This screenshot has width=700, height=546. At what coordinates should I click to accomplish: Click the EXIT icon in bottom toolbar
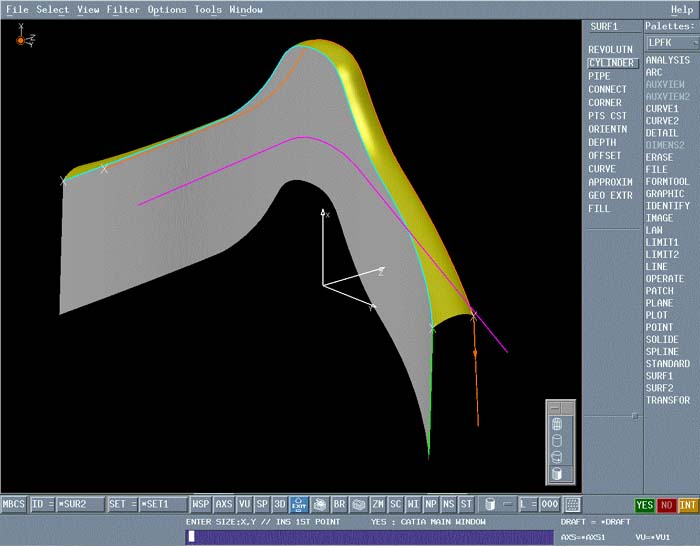(299, 505)
